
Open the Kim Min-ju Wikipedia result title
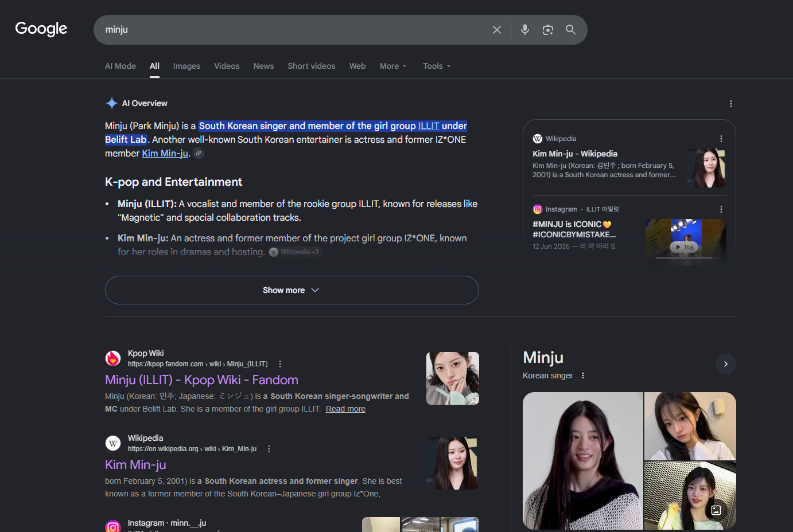pos(135,464)
